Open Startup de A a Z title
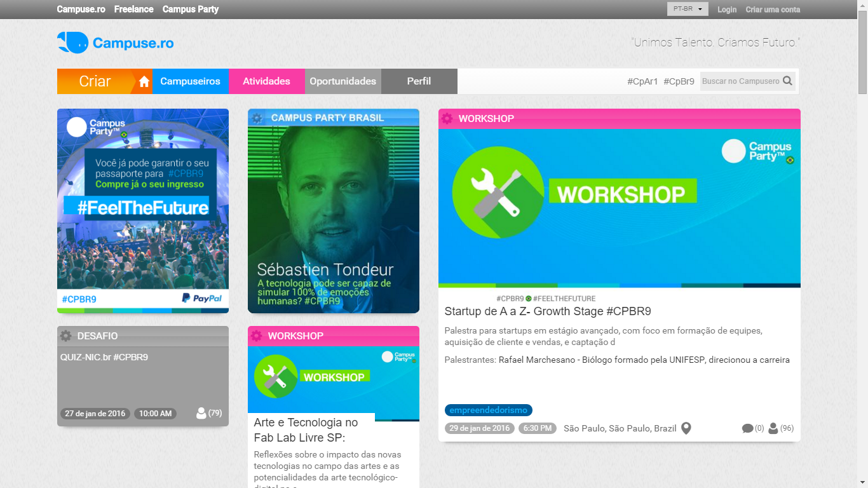This screenshot has width=868, height=488. coord(548,311)
